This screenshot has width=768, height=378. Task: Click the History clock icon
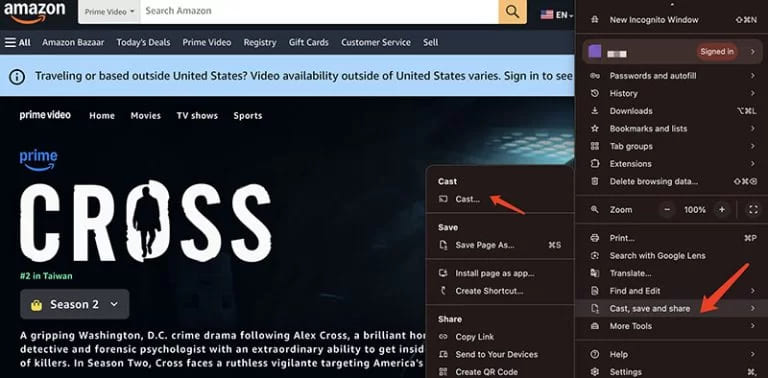point(595,93)
